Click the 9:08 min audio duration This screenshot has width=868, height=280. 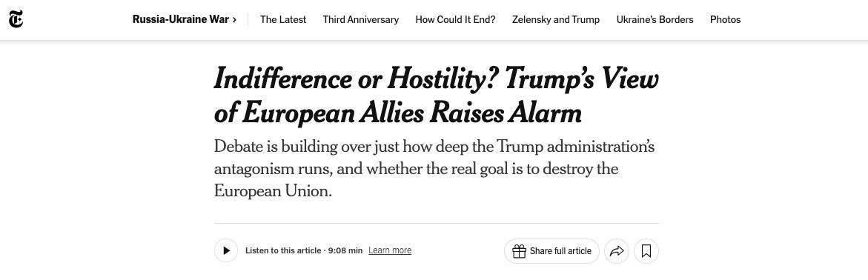click(x=345, y=250)
